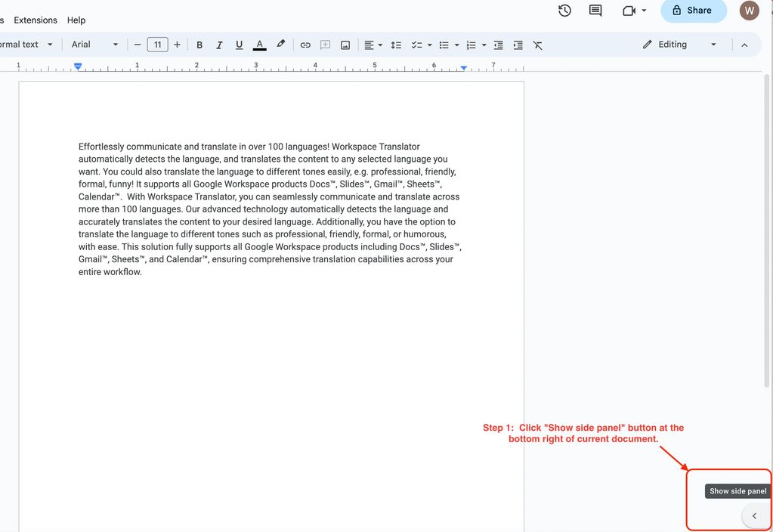773x532 pixels.
Task: Click the add comment icon
Action: coord(325,45)
